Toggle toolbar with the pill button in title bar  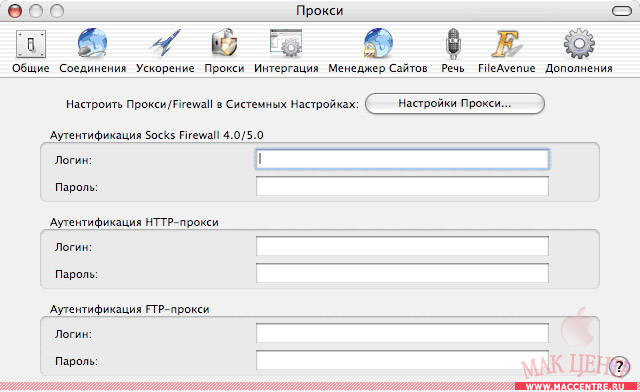[622, 11]
